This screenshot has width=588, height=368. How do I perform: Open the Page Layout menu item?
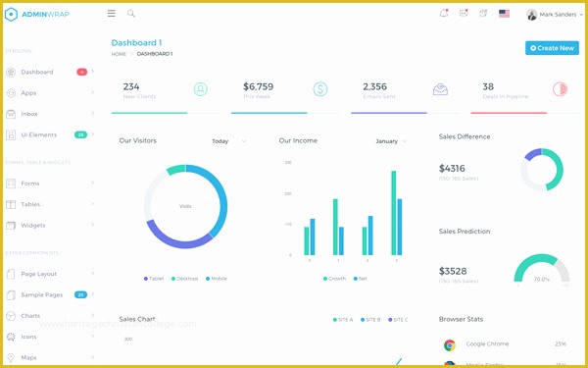pyautogui.click(x=50, y=274)
